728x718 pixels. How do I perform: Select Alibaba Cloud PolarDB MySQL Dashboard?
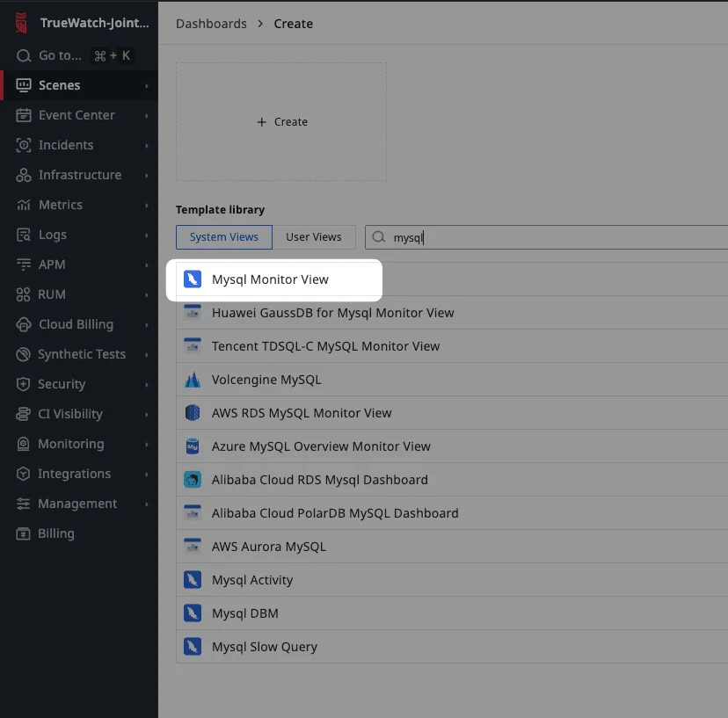click(452, 513)
